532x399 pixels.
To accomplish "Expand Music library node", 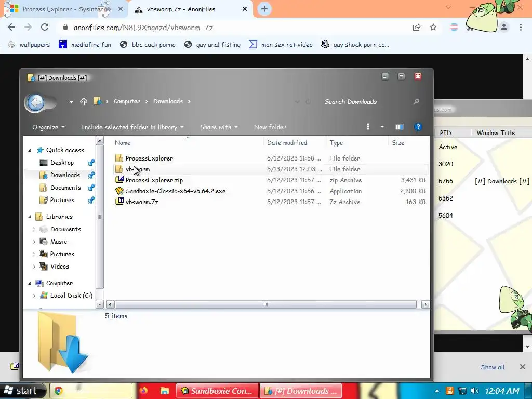I will (34, 242).
